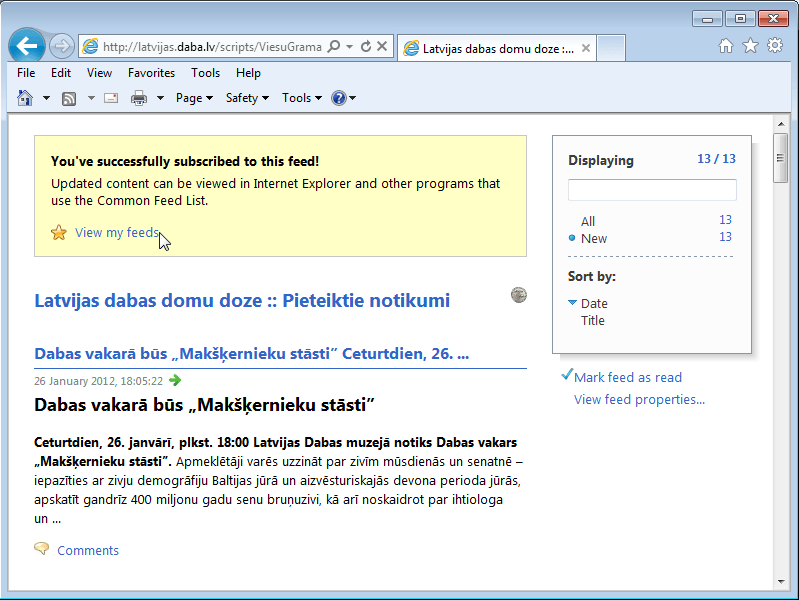
Task: Open the command bar Tools dropdown
Action: point(302,98)
